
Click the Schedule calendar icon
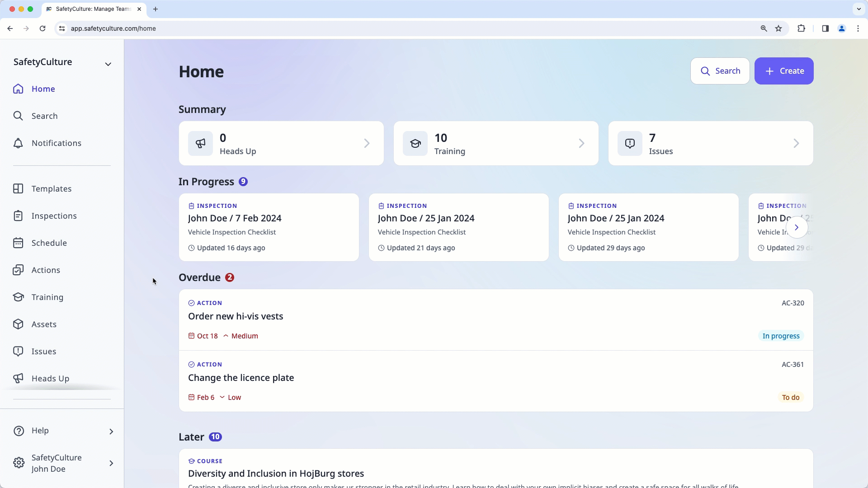(x=18, y=243)
